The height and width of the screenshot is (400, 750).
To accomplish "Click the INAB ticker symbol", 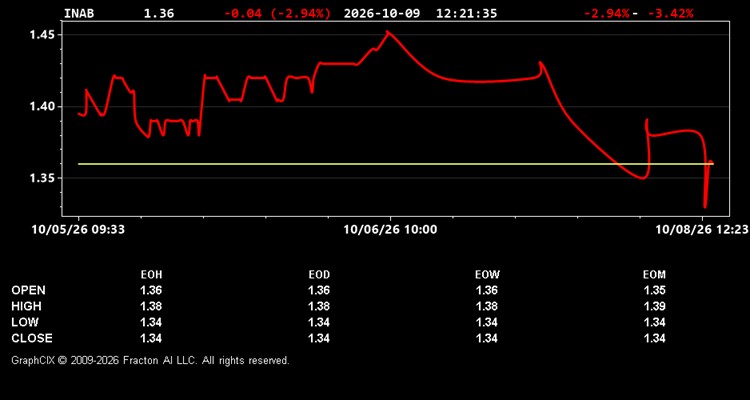I will click(x=79, y=13).
